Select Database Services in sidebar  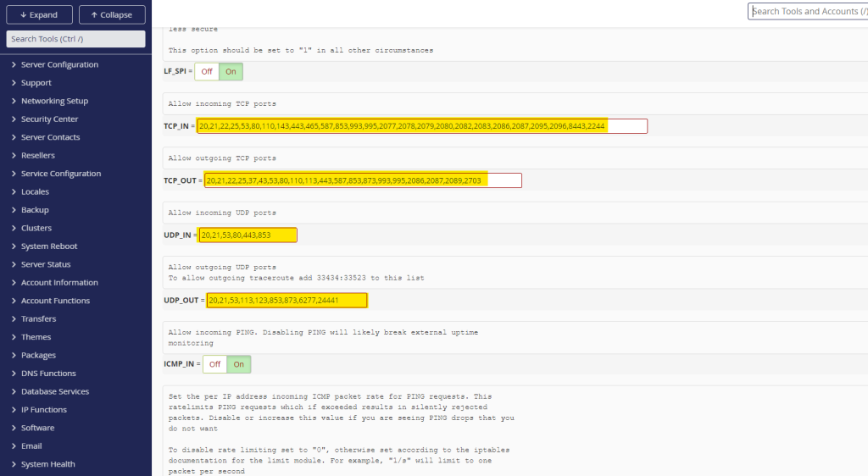(54, 391)
